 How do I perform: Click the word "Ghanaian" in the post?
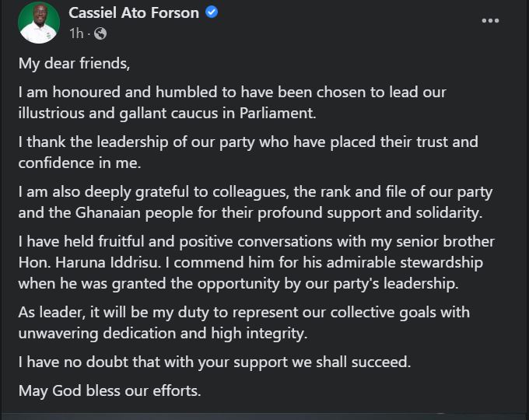pos(108,213)
